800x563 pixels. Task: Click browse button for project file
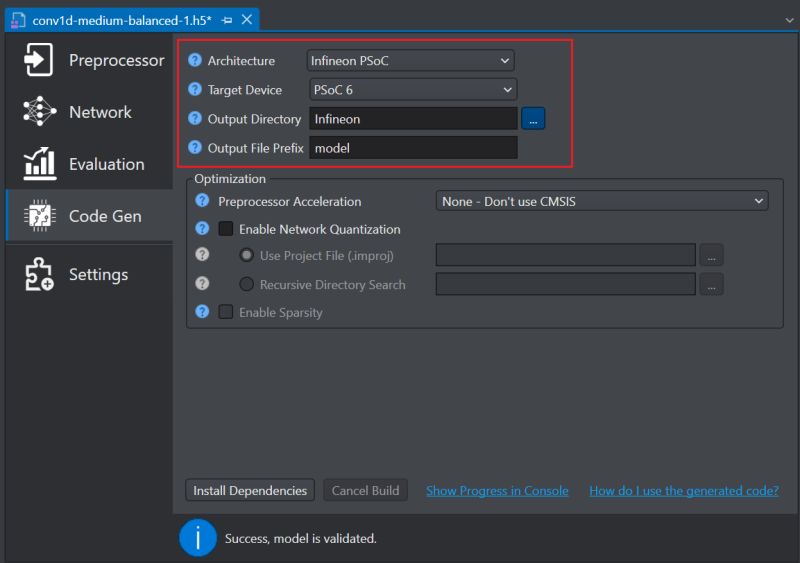711,255
